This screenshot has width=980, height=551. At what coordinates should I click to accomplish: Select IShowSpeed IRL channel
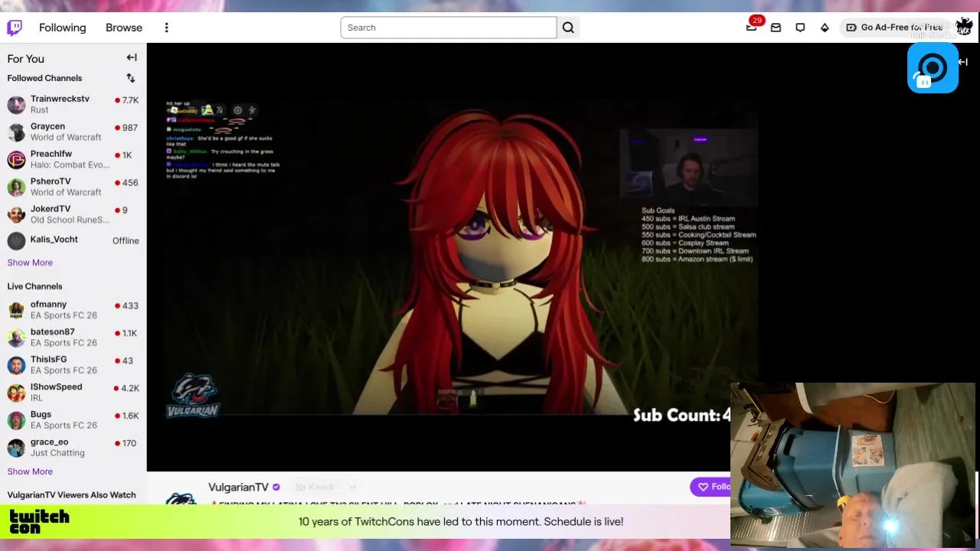[x=73, y=392]
